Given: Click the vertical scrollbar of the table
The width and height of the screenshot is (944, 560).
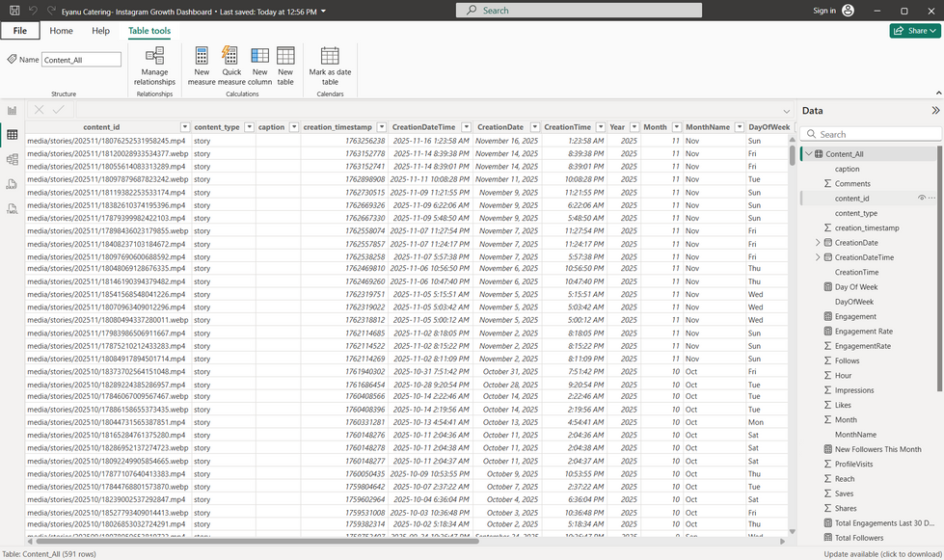Looking at the screenshot, I should click(x=793, y=154).
